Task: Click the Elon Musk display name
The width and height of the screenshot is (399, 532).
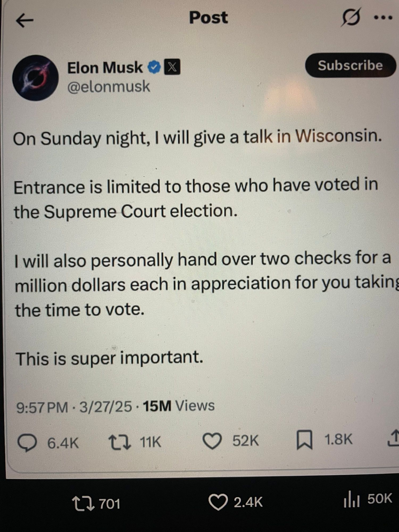Action: click(x=105, y=68)
